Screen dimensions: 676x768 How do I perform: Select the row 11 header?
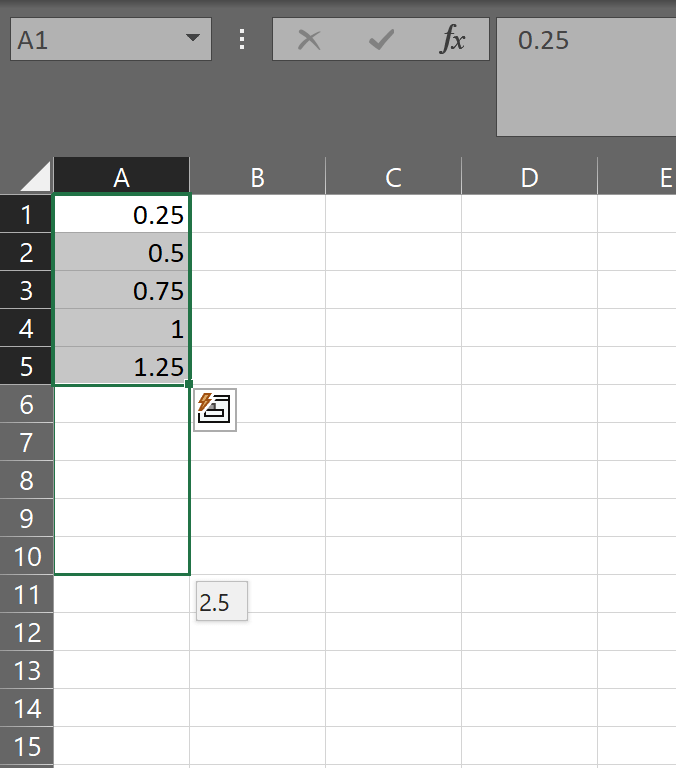pyautogui.click(x=26, y=594)
